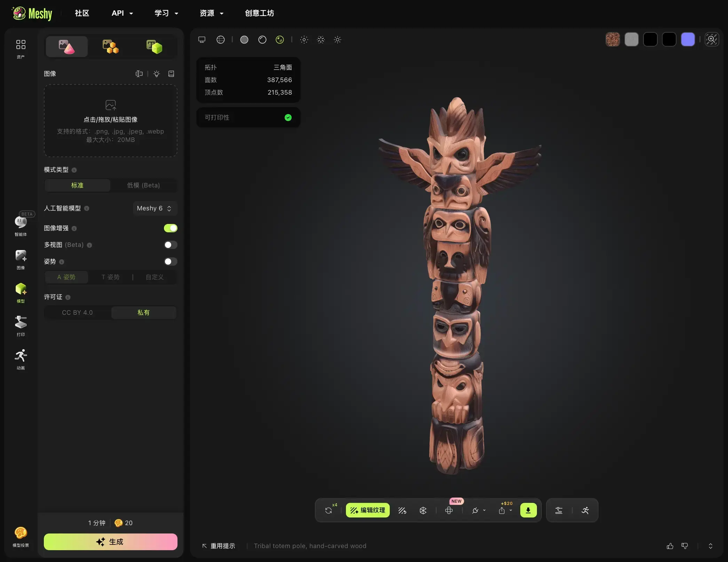Screen dimensions: 728x562
Task: Click the thumbs up feedback icon
Action: pyautogui.click(x=670, y=546)
